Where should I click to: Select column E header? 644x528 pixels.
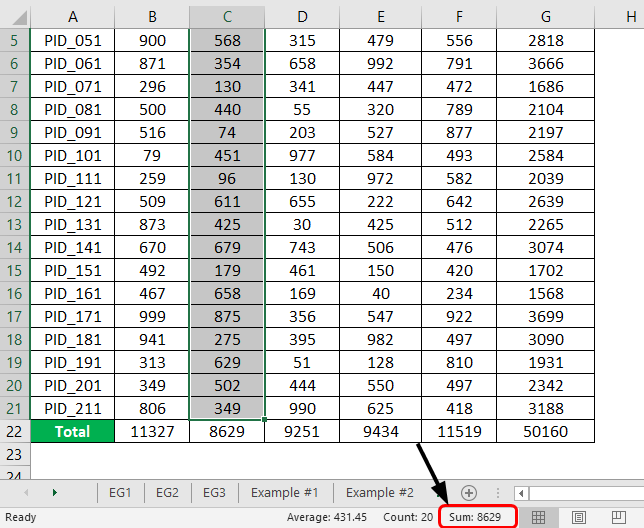click(x=381, y=17)
